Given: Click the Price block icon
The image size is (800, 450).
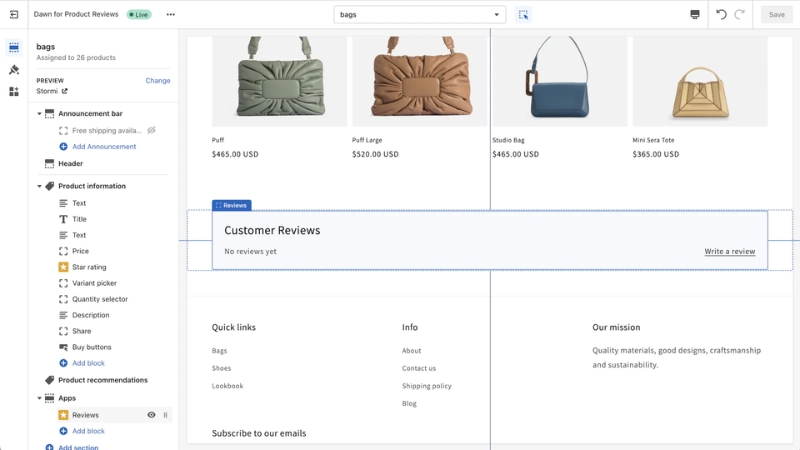Looking at the screenshot, I should (63, 251).
